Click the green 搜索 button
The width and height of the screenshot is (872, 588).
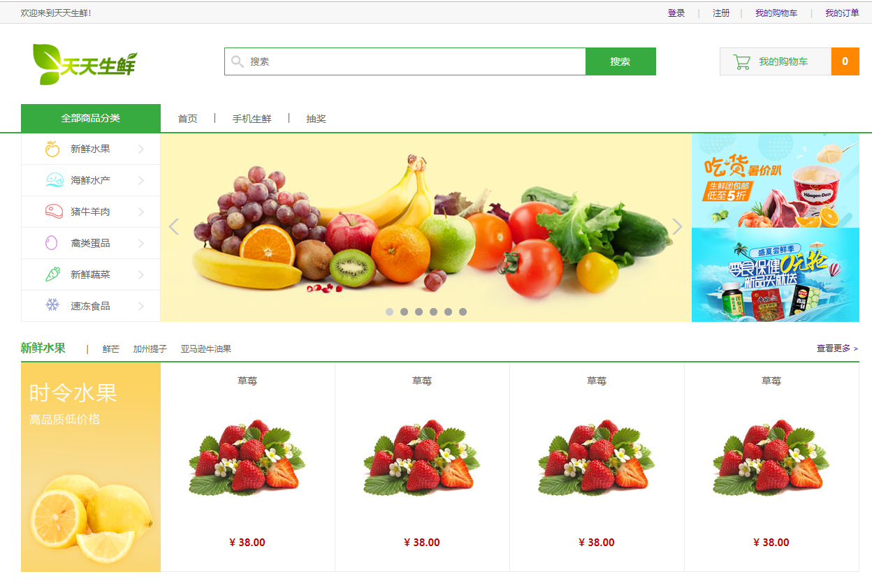coord(620,61)
